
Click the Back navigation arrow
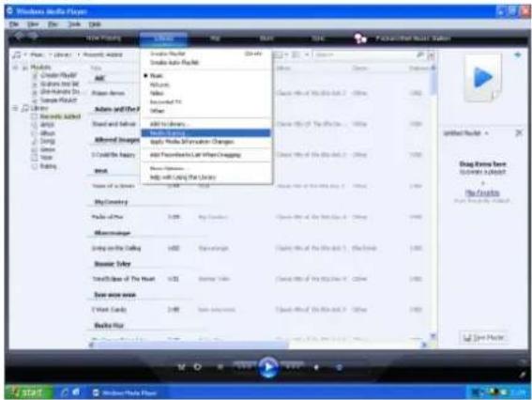(20, 36)
